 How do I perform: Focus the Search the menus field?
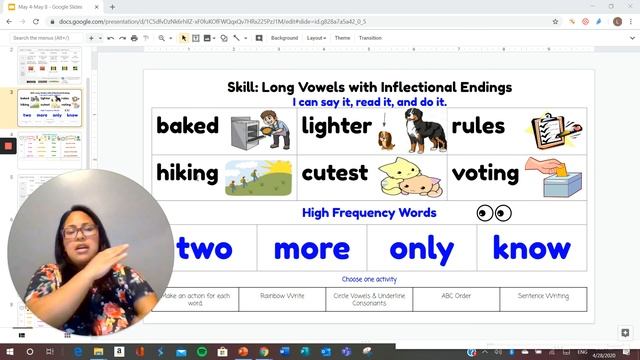coord(46,38)
